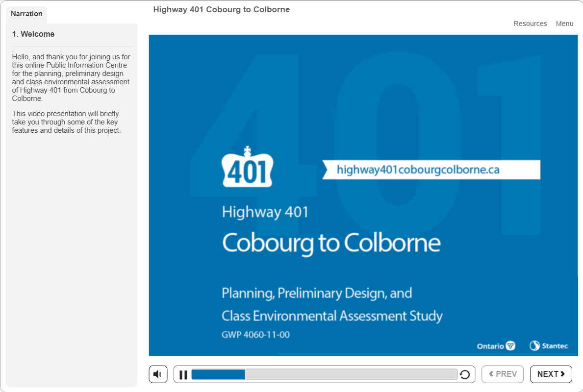Seek to the unfilled gray part of the progress bar

[x=351, y=375]
